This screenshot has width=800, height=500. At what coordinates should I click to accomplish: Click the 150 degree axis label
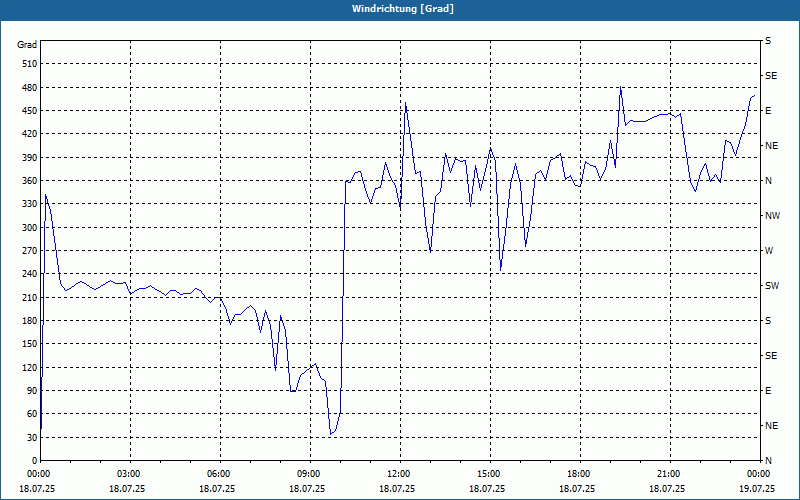pyautogui.click(x=30, y=344)
